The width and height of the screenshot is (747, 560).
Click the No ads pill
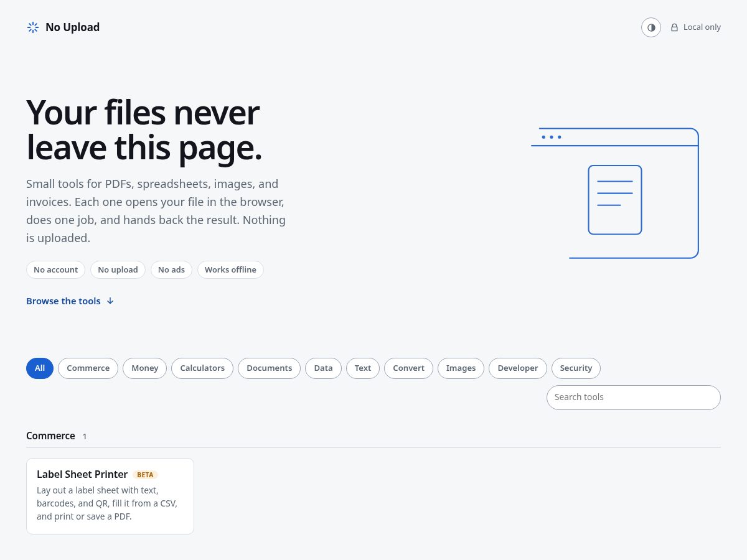171,270
